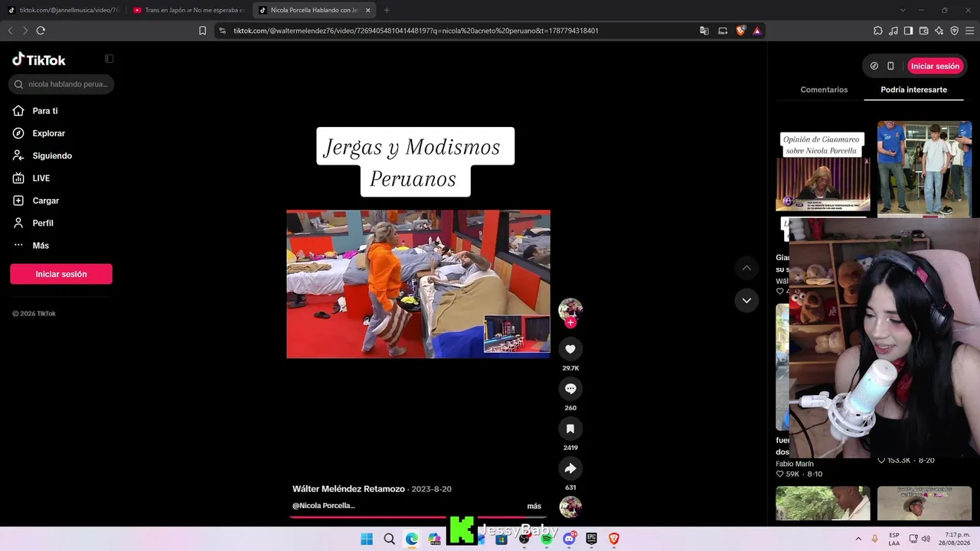The image size is (980, 551).
Task: Reload the page in the browser
Action: (x=41, y=31)
